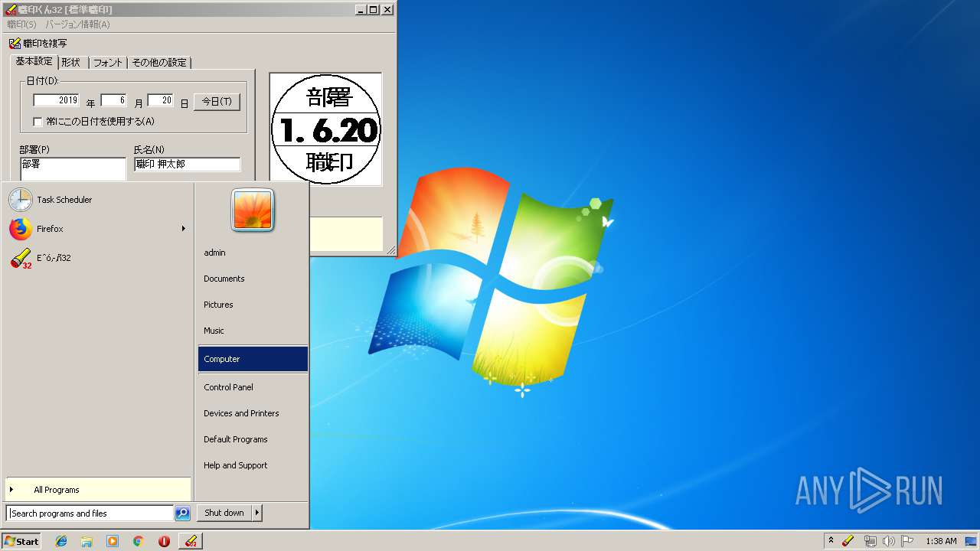This screenshot has height=551, width=980.
Task: Open the stamp app entry ending in 32
Action: (96, 258)
